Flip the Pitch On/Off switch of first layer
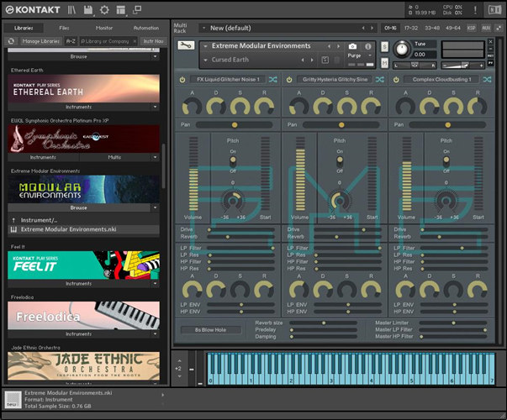Viewport: 507px width, 420px height. 233,160
